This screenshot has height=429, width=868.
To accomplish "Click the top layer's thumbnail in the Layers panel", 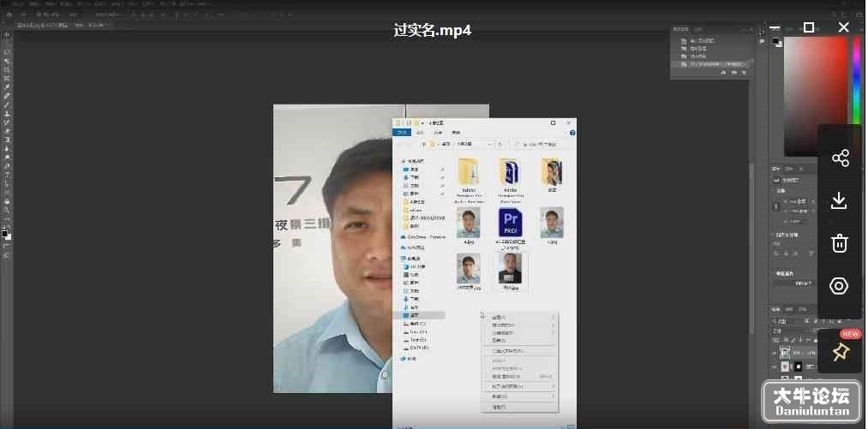I will coord(785,353).
